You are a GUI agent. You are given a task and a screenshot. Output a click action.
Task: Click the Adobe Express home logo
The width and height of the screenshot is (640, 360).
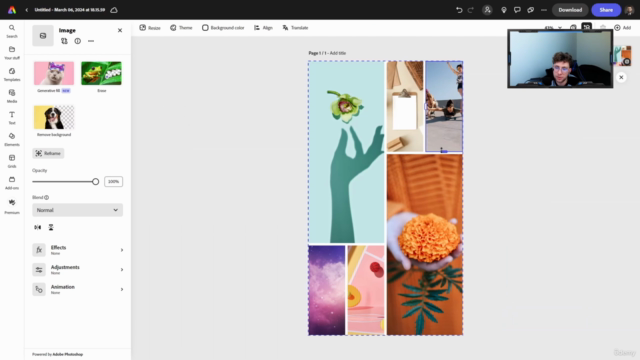tap(12, 10)
